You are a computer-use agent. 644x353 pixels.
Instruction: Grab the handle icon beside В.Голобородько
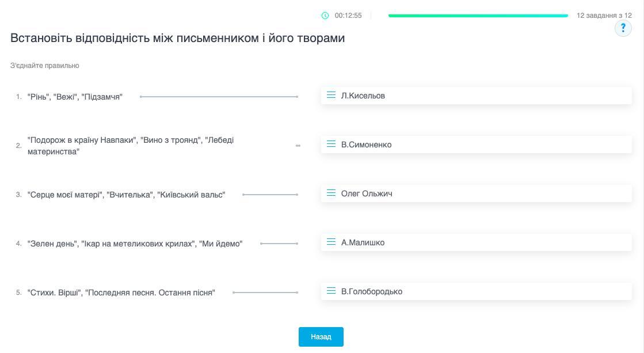coord(331,291)
